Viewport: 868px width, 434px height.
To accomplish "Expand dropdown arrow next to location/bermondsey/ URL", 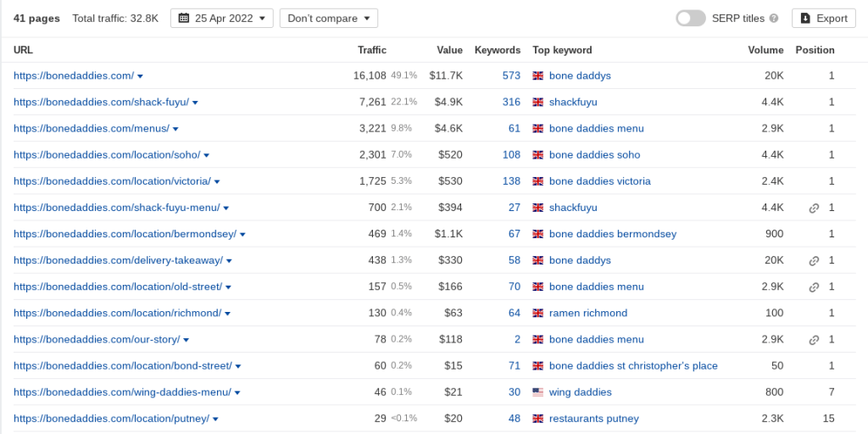I will click(242, 235).
